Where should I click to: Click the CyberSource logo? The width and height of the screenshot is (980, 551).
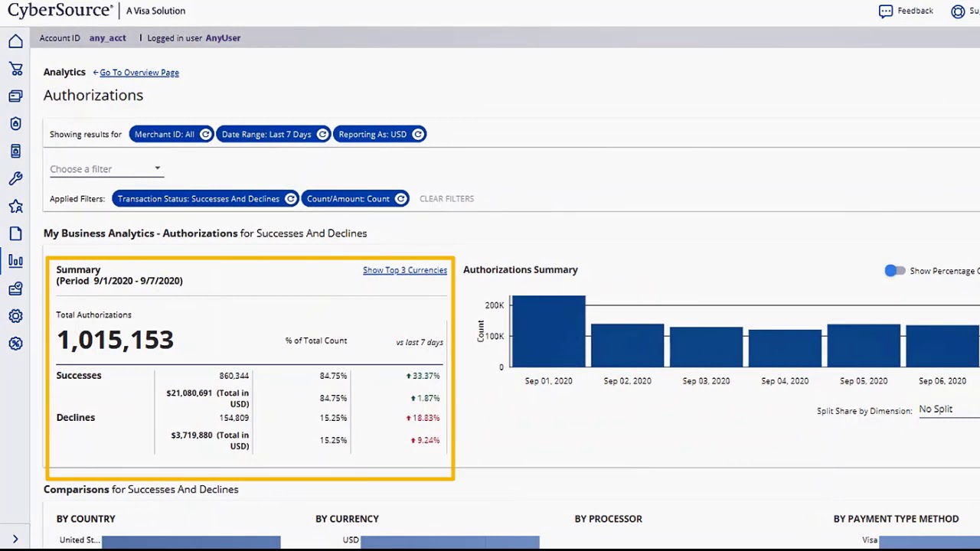(x=59, y=11)
